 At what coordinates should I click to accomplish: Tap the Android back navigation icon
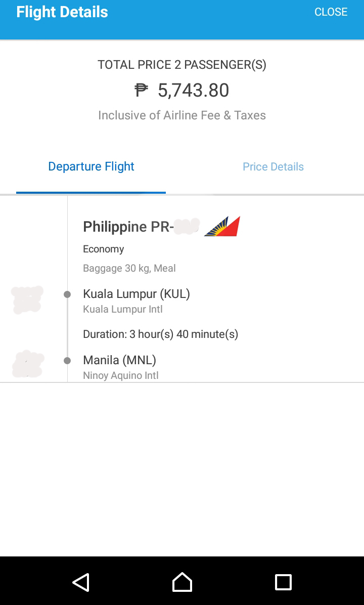pyautogui.click(x=81, y=582)
